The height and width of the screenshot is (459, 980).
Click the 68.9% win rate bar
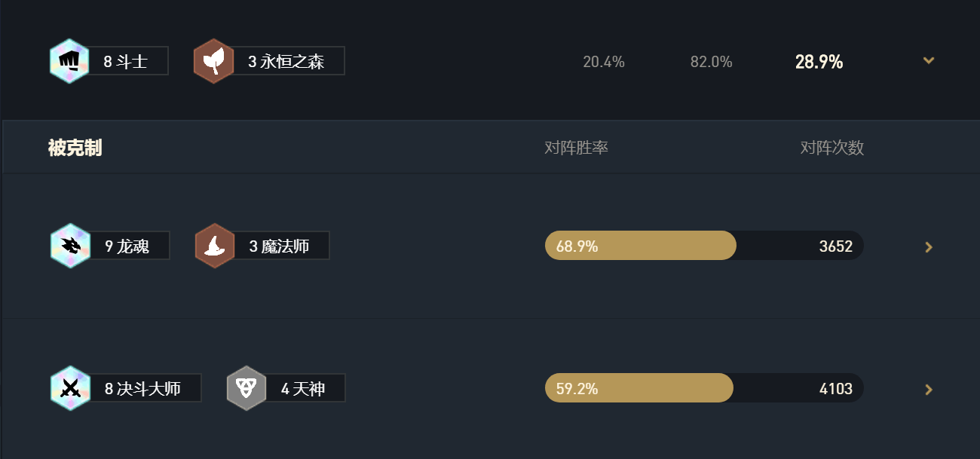[x=640, y=246]
